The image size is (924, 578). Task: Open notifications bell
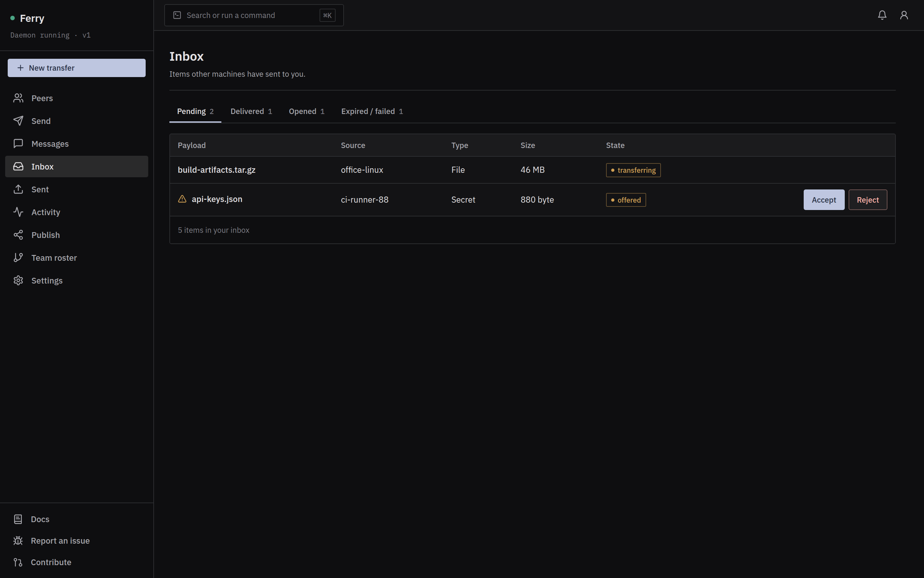(x=882, y=15)
